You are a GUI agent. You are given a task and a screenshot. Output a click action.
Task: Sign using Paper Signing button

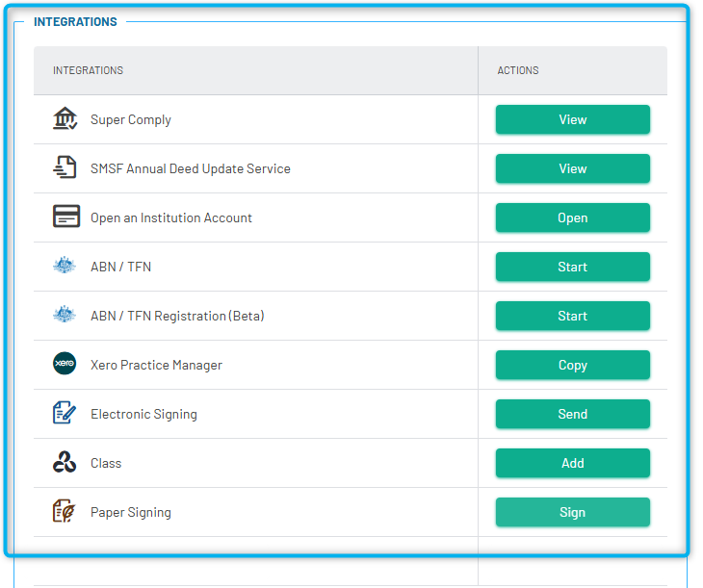[x=573, y=512]
